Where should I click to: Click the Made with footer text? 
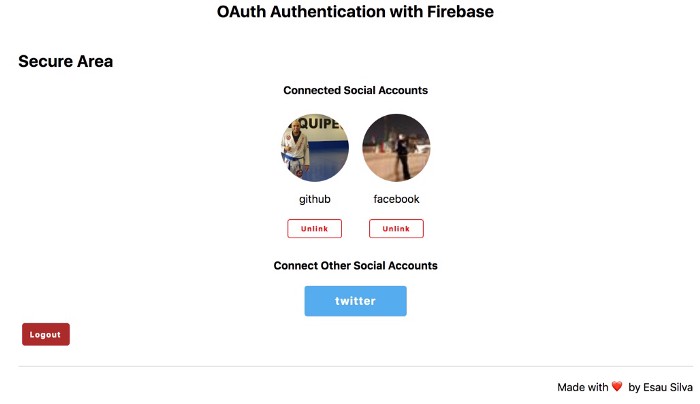click(583, 387)
